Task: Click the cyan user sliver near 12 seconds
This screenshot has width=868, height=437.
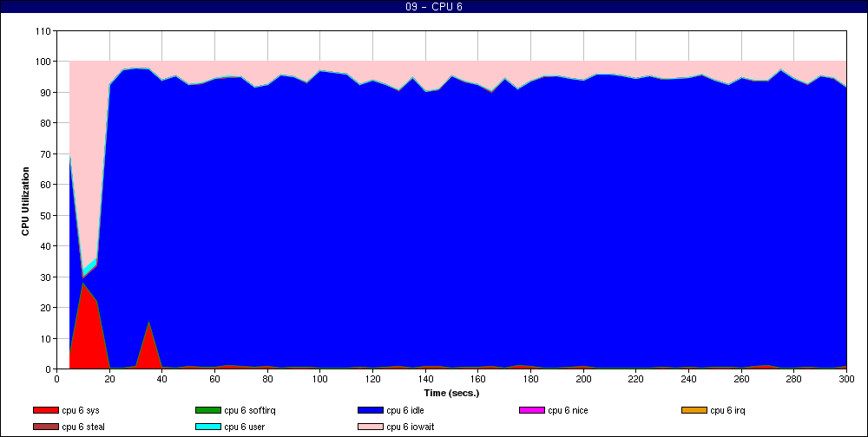Action: tap(90, 268)
